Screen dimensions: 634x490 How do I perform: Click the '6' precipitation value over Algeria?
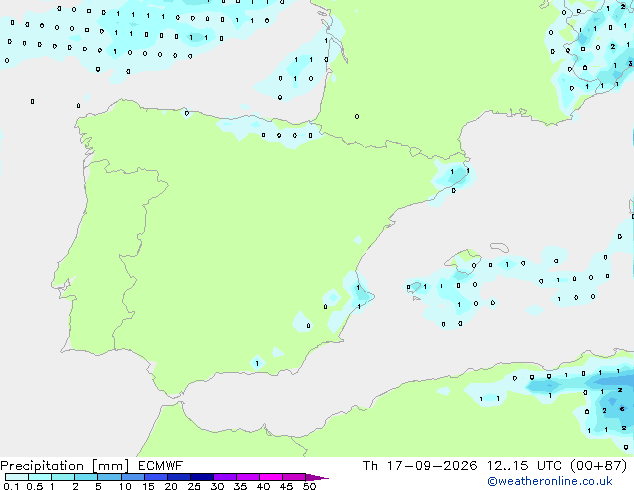622,409
